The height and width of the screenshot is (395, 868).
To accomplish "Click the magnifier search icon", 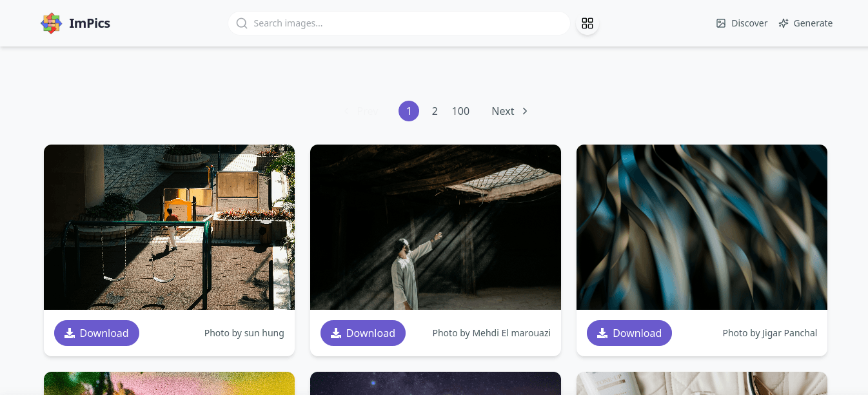I will click(x=242, y=23).
